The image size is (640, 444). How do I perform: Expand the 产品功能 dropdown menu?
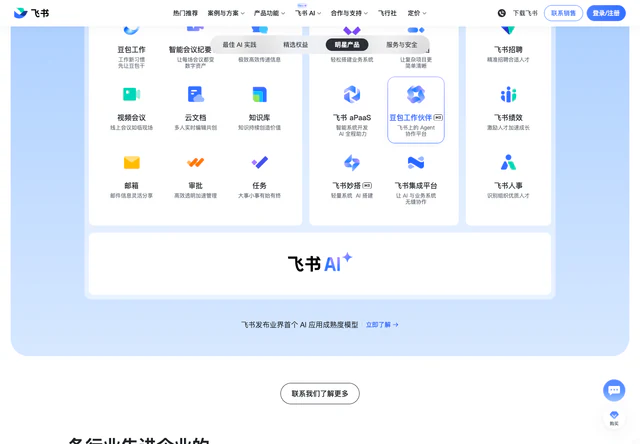[x=269, y=13]
